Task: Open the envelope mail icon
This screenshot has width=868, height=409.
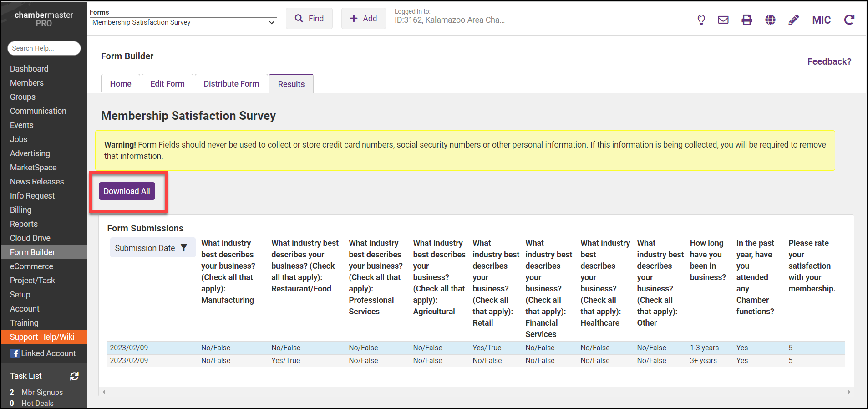Action: [723, 20]
